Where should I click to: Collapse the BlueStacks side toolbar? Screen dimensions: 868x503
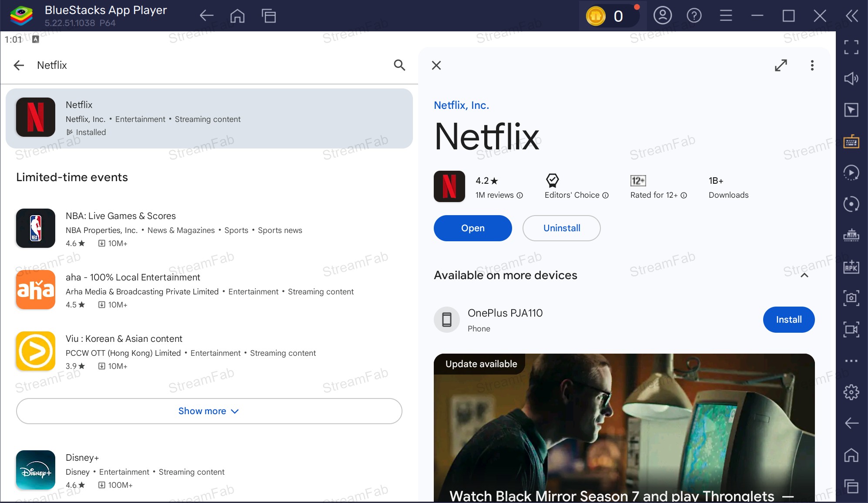pyautogui.click(x=852, y=16)
